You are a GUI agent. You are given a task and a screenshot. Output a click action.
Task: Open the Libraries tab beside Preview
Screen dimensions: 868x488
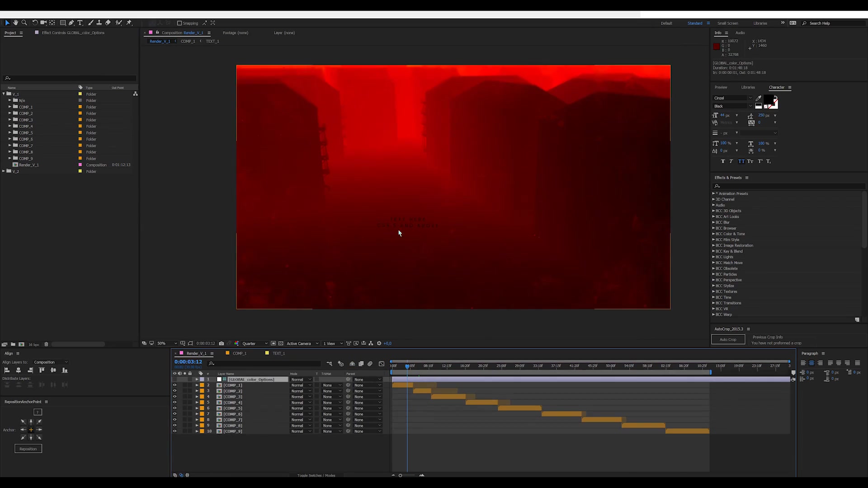[748, 87]
